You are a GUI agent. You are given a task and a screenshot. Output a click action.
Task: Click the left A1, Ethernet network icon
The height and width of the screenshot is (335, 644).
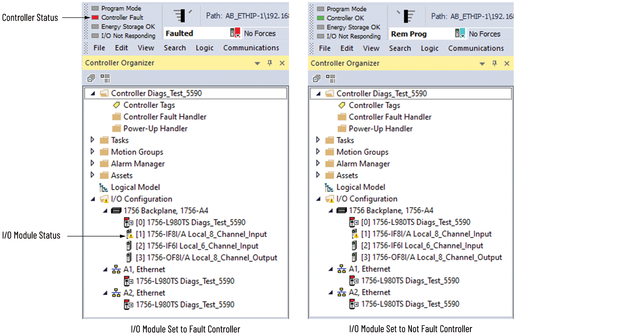click(x=116, y=269)
